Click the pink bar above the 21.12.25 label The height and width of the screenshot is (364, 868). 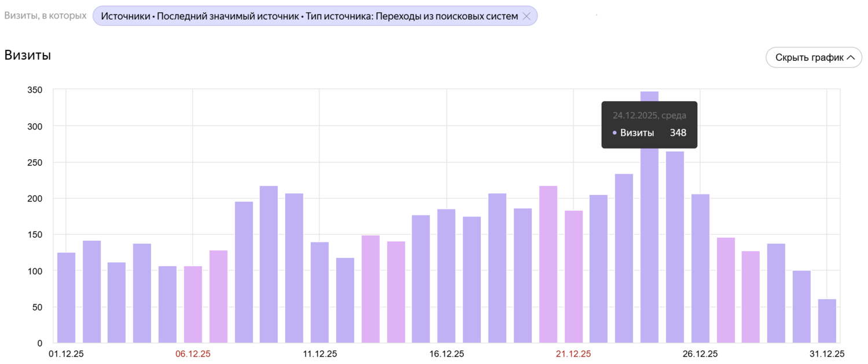pos(573,277)
